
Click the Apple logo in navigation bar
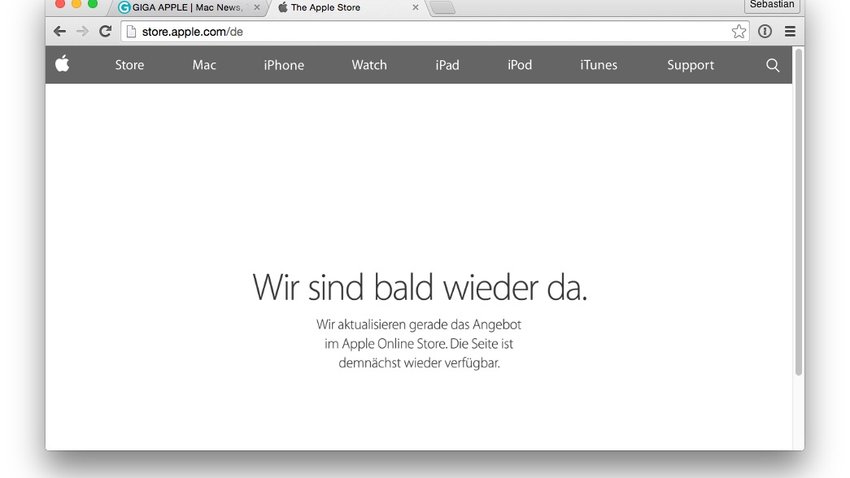(62, 64)
